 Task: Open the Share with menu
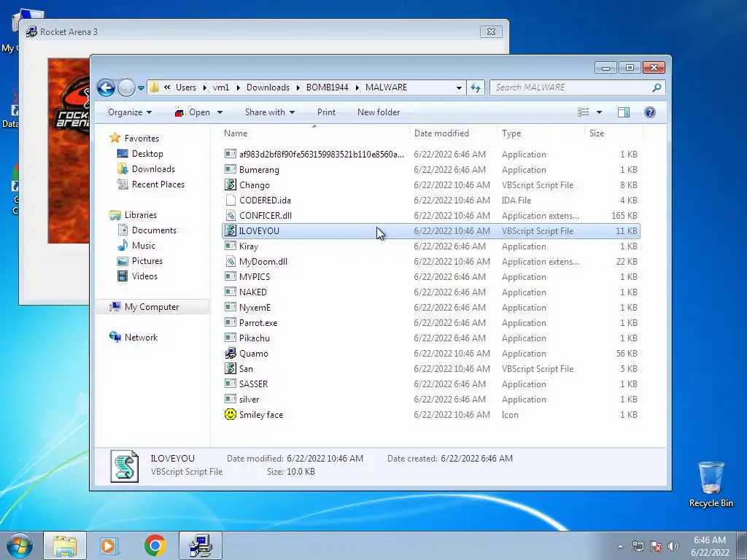270,112
